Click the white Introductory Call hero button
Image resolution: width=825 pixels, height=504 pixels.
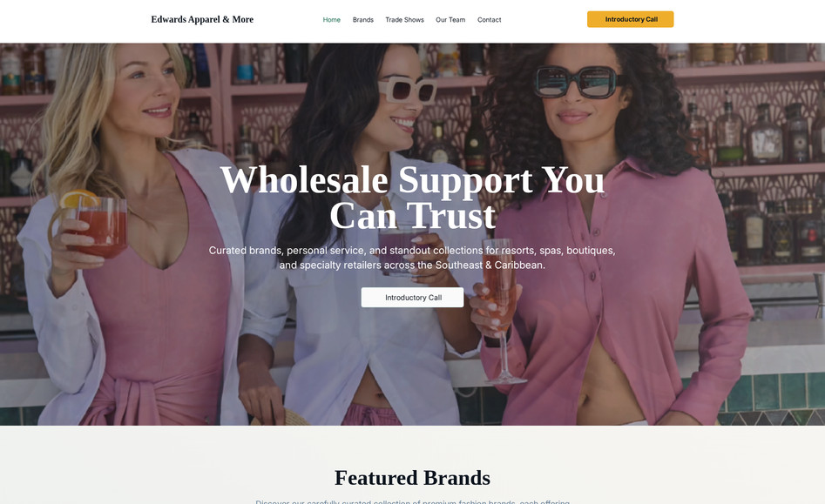tap(413, 298)
